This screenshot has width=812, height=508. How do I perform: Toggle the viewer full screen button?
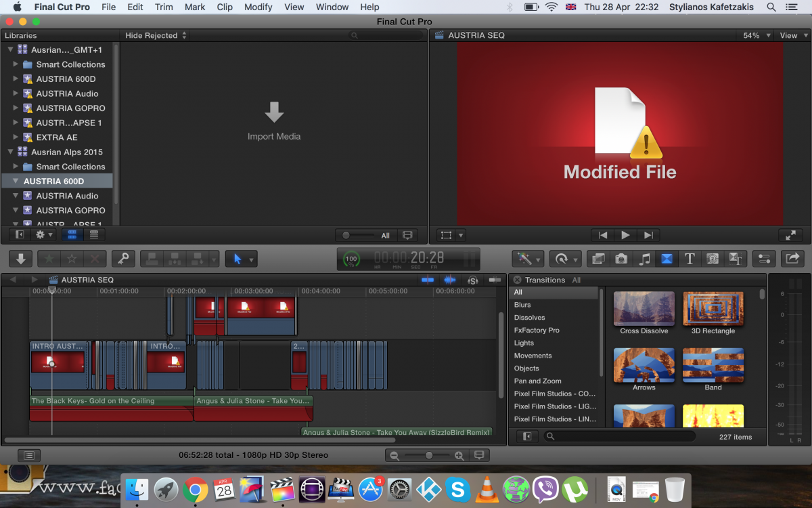click(x=790, y=235)
